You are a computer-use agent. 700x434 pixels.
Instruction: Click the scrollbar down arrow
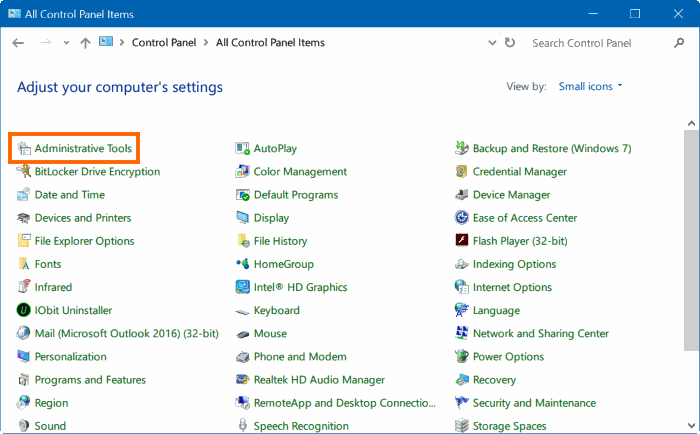point(692,426)
